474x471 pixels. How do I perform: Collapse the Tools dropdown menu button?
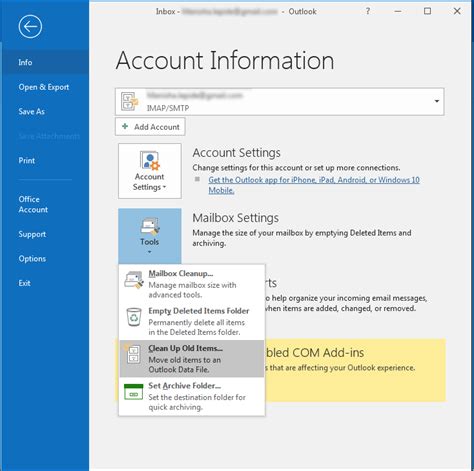tap(150, 236)
